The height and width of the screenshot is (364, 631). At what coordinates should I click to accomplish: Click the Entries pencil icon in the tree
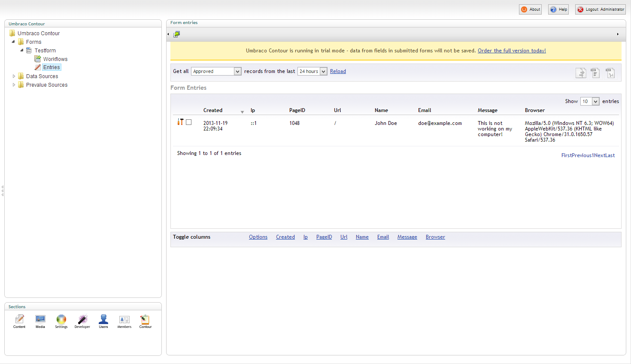pos(38,67)
